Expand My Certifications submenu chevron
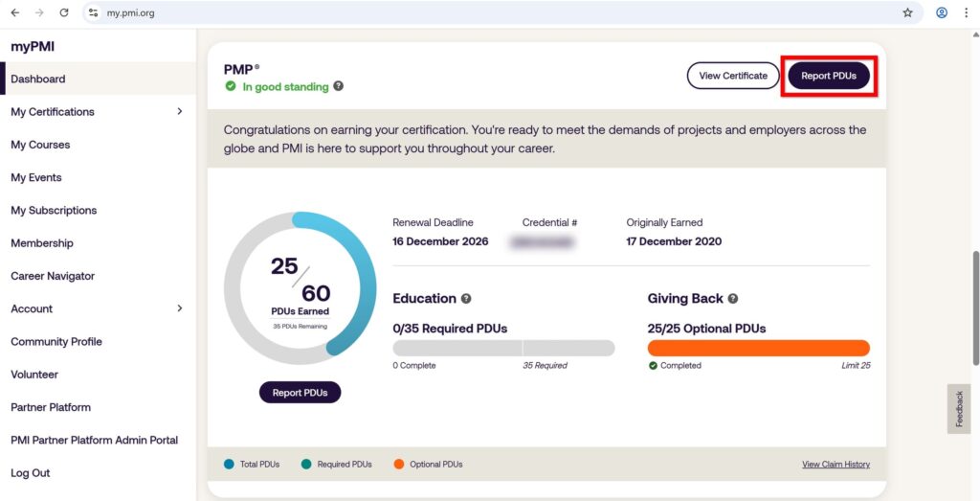Screen dimensions: 980x501 coord(180,111)
